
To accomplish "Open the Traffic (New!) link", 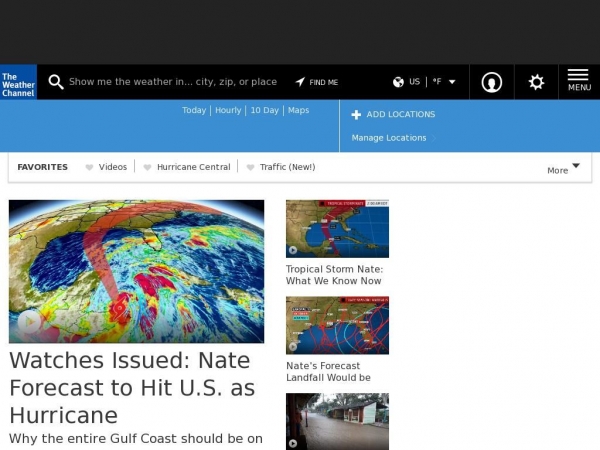I will [287, 167].
